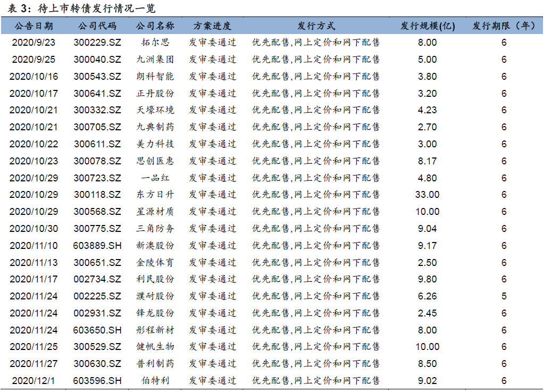Click 发审委通过 in the 拓尔思 row

tap(212, 43)
